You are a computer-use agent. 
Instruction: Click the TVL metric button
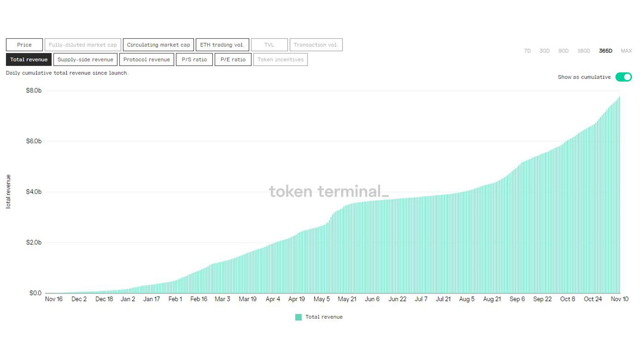[269, 45]
